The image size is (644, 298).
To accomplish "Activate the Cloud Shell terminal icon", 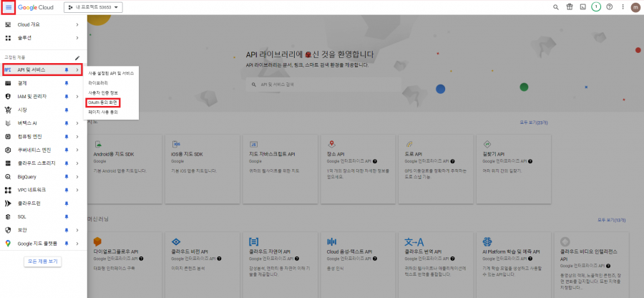I will [583, 7].
